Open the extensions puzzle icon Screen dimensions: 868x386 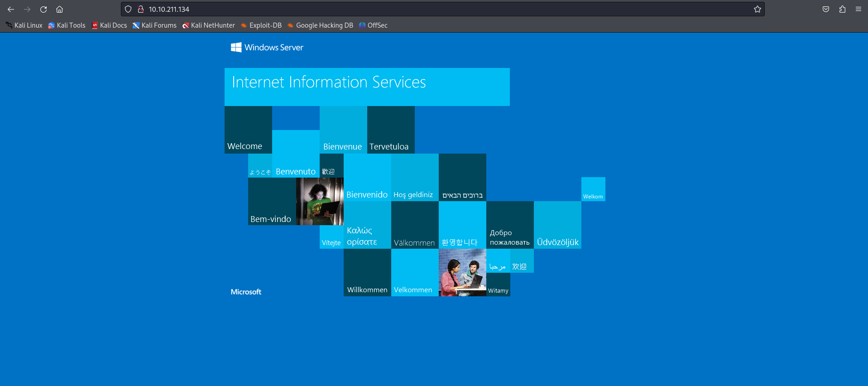point(842,9)
